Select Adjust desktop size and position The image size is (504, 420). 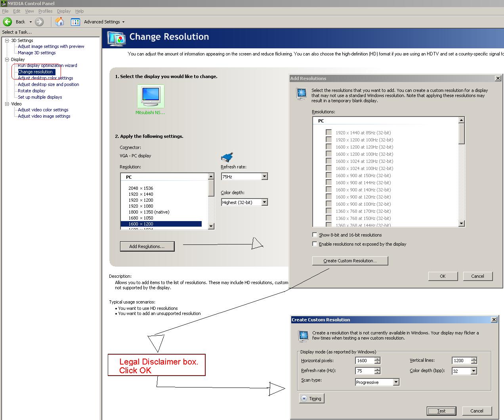[x=48, y=84]
